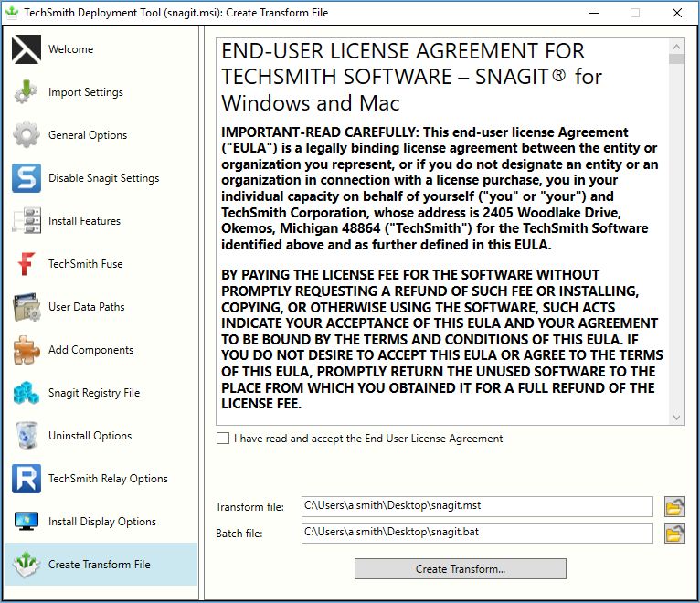Click the EULA heading text
This screenshot has height=603, width=700.
pyautogui.click(x=411, y=77)
